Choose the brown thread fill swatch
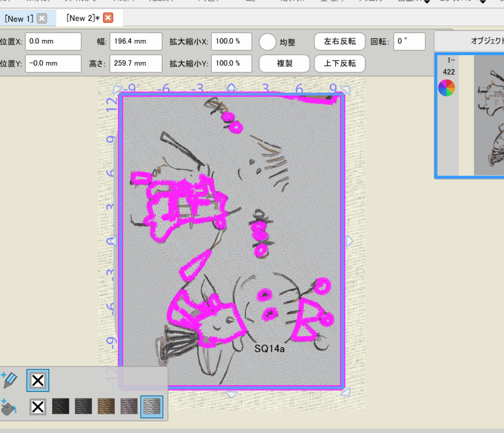This screenshot has height=433, width=504. pos(106,406)
